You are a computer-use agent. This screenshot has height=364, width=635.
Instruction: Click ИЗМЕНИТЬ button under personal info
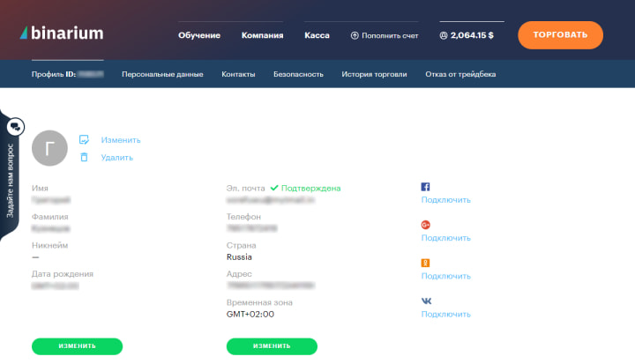tap(77, 345)
